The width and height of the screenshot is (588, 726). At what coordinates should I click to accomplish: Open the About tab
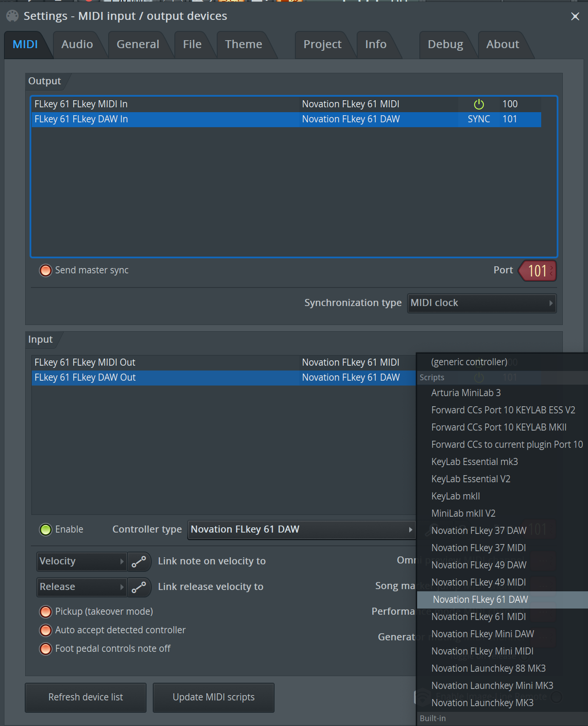point(502,45)
